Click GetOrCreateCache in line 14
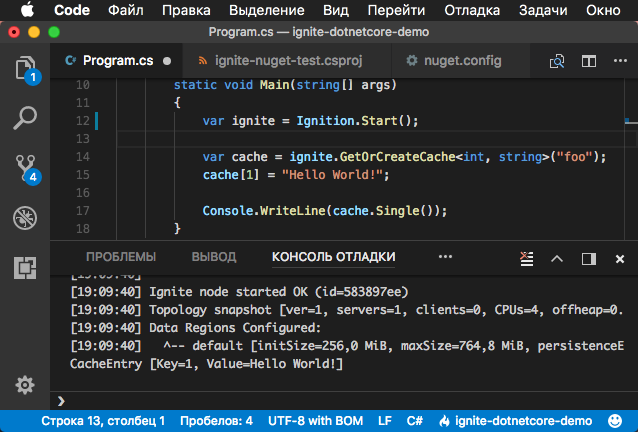The width and height of the screenshot is (638, 432). [397, 157]
